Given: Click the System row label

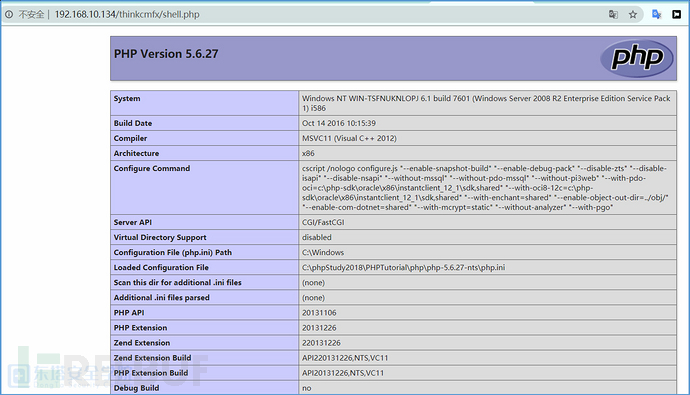Looking at the screenshot, I should pyautogui.click(x=127, y=99).
